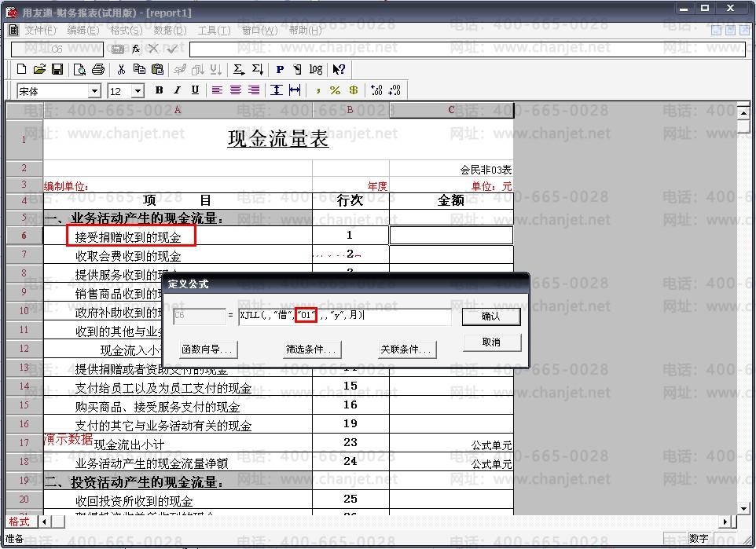Screen dimensions: 756x549
Task: Open 函数向导 function wizard
Action: [x=207, y=349]
